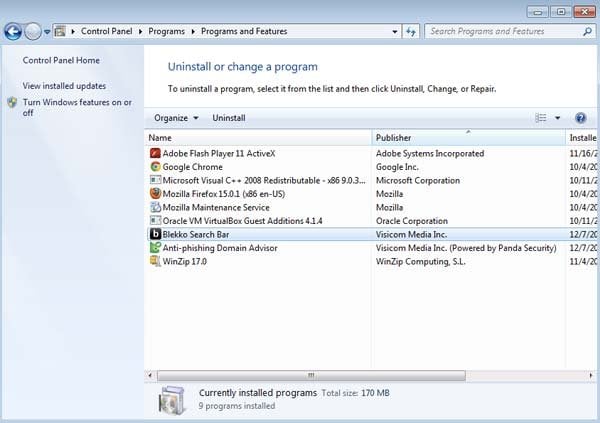Image resolution: width=600 pixels, height=423 pixels.
Task: Click the Oracle VM VirtualBox icon
Action: point(155,221)
